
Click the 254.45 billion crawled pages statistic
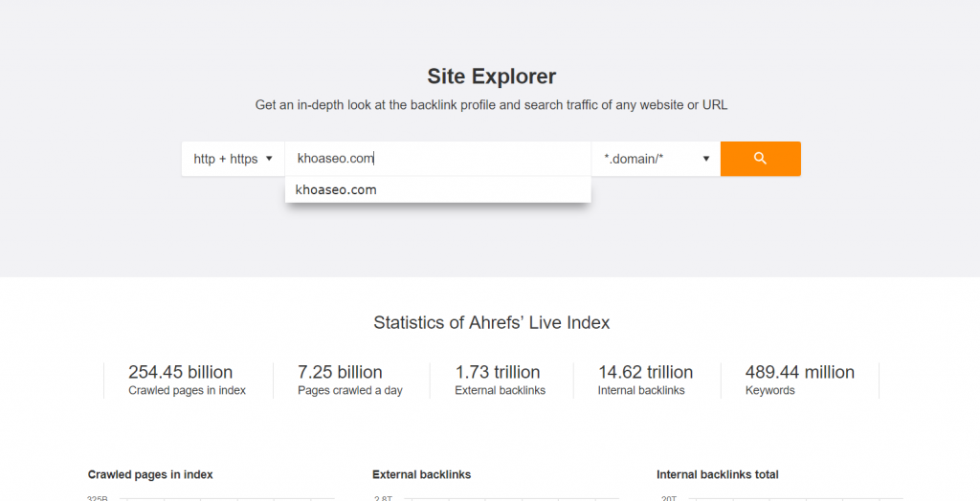tap(180, 372)
